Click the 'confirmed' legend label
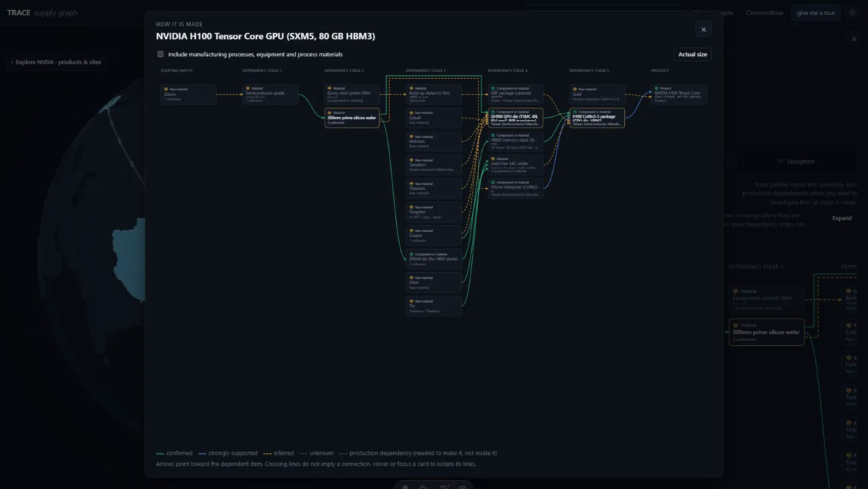 tap(179, 453)
